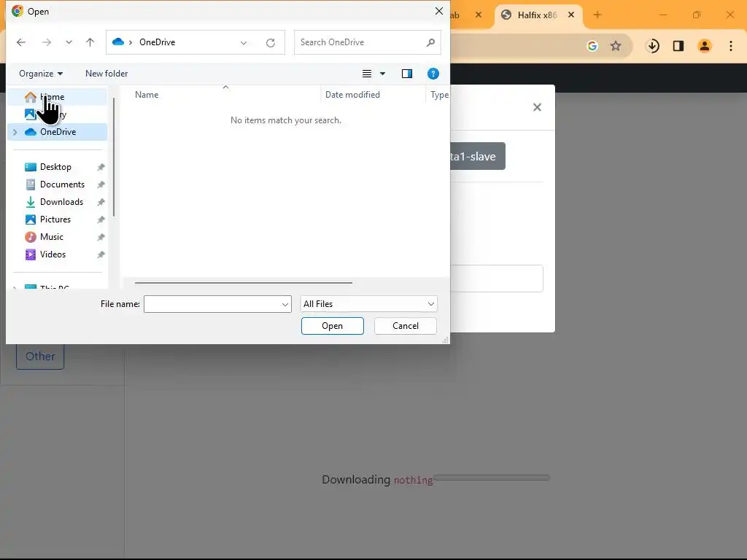The image size is (747, 560).
Task: Cancel the Open dialog
Action: pyautogui.click(x=406, y=326)
